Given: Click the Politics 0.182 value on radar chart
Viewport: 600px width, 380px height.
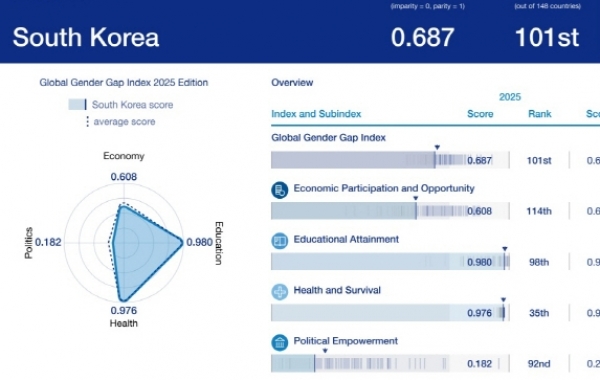Looking at the screenshot, I should pos(48,242).
